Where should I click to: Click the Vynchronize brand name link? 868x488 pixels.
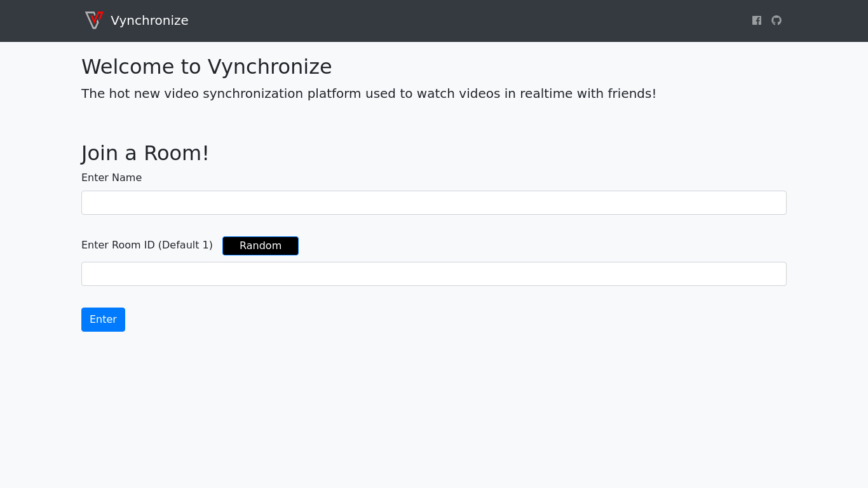pos(149,20)
